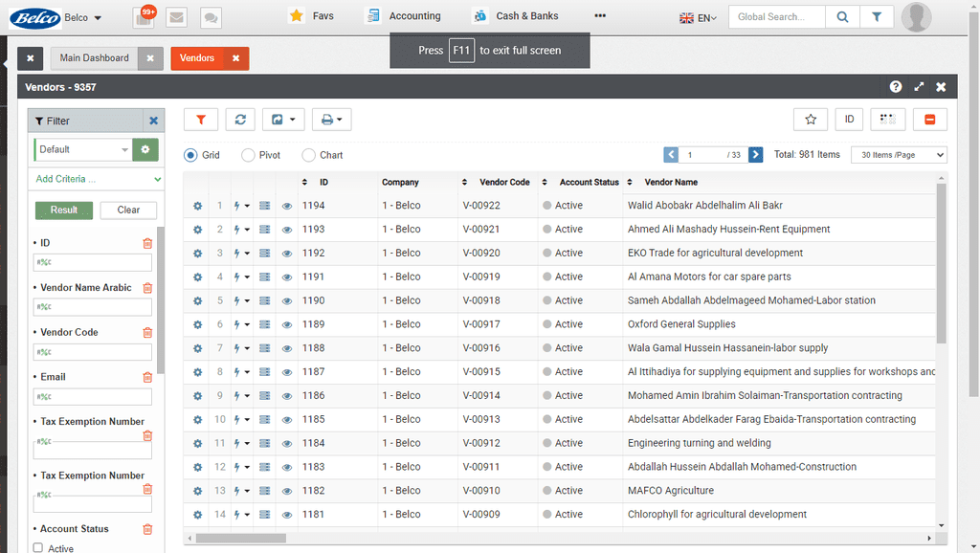
Task: Refresh the vendors grid
Action: tap(240, 120)
